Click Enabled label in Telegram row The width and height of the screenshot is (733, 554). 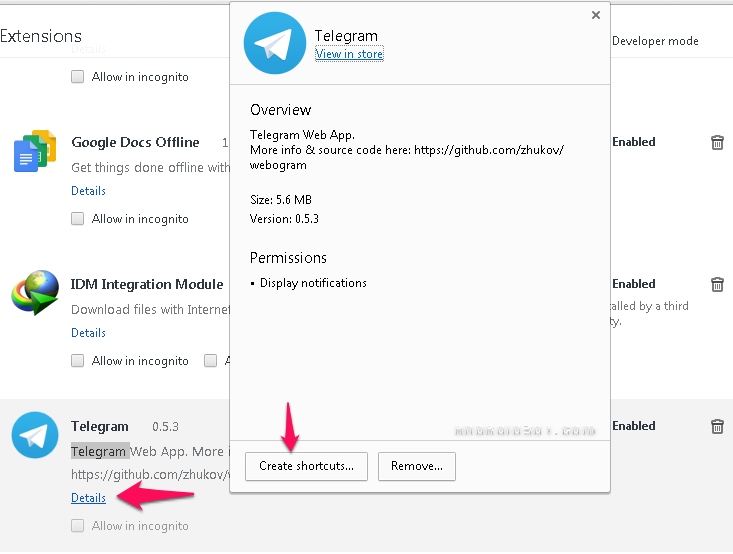(x=634, y=426)
